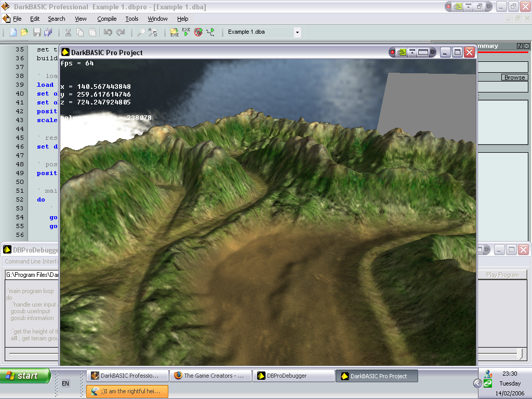
Task: Click the Open file folder icon
Action: [x=24, y=32]
